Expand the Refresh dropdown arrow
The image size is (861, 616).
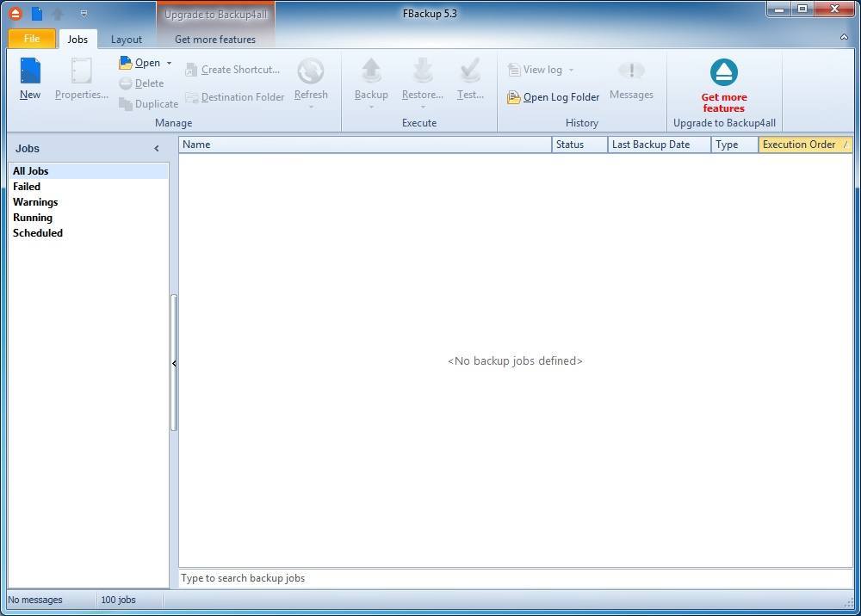pos(311,107)
